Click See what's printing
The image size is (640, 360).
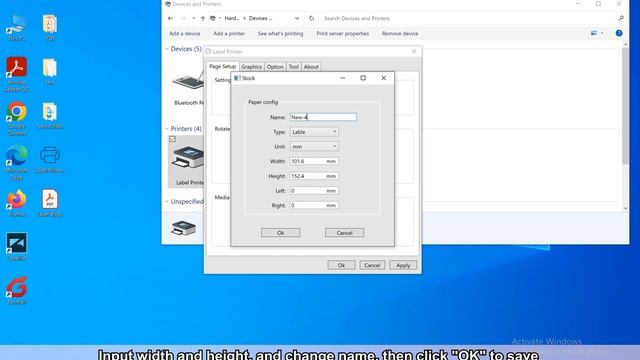point(280,33)
